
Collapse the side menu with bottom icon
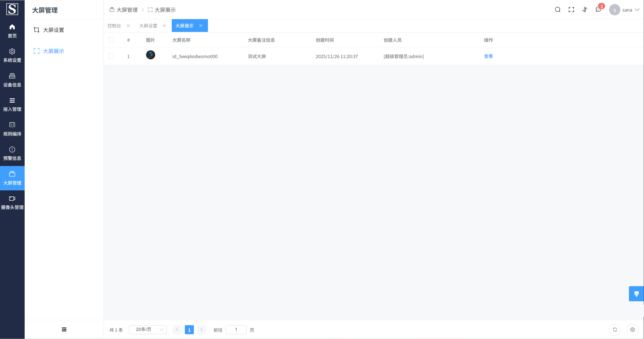[x=64, y=329]
